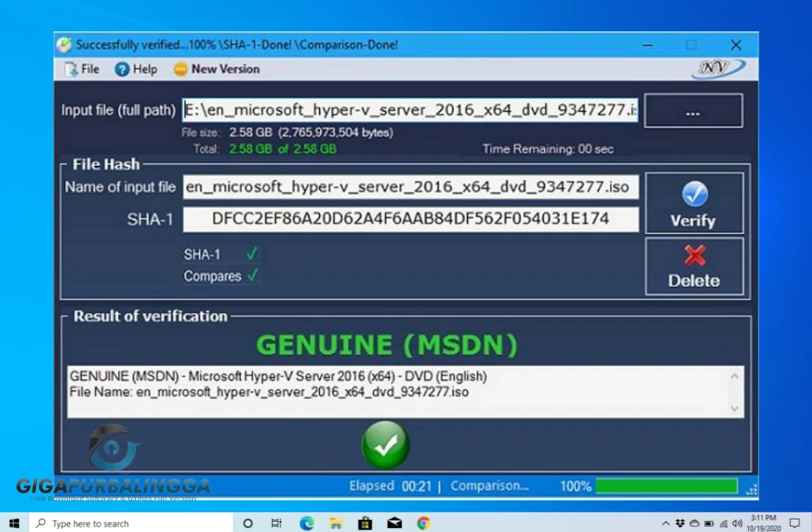Open the File menu
Screen dimensions: 812x532
[x=82, y=69]
